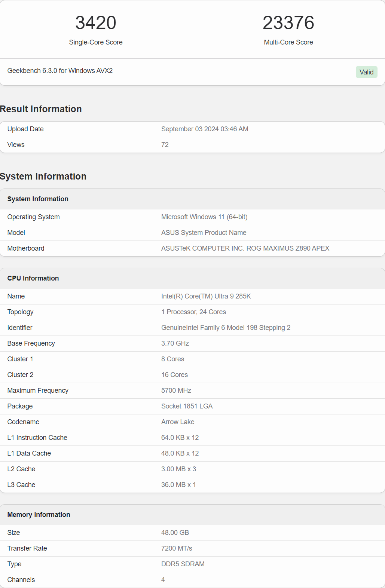Click the Microsoft Windows 11 operating system value
This screenshot has width=385, height=588.
tap(204, 217)
